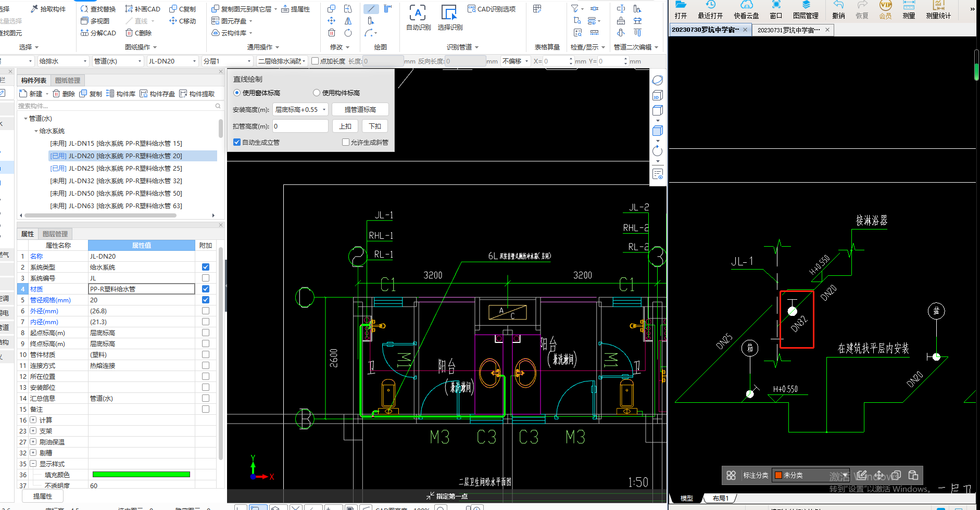Click 撤销 undo in the viewer window
This screenshot has width=980, height=510.
(x=838, y=10)
